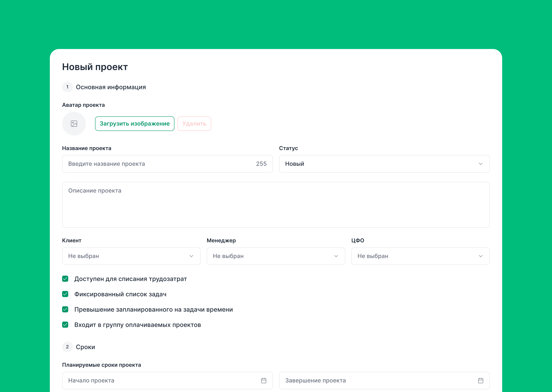This screenshot has height=392, width=552.
Task: Select the Завершение проекта date input
Action: point(377,380)
